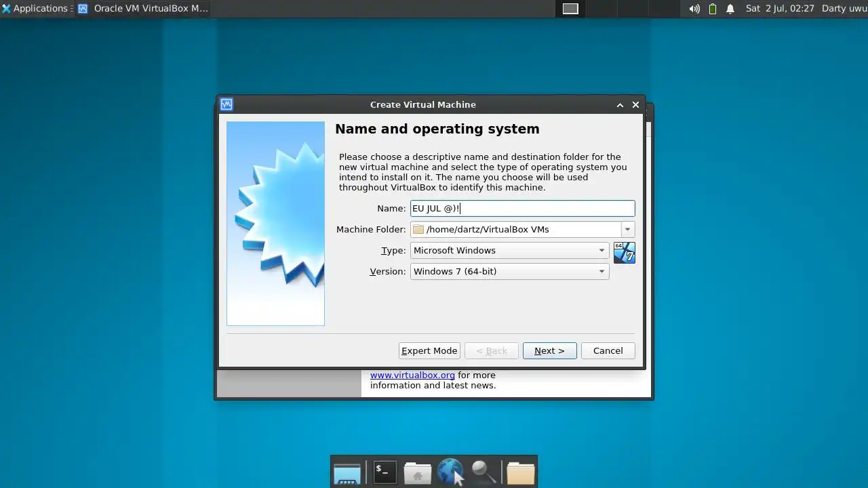Open the Application Finder magnifier icon
The image size is (868, 488).
pyautogui.click(x=484, y=472)
